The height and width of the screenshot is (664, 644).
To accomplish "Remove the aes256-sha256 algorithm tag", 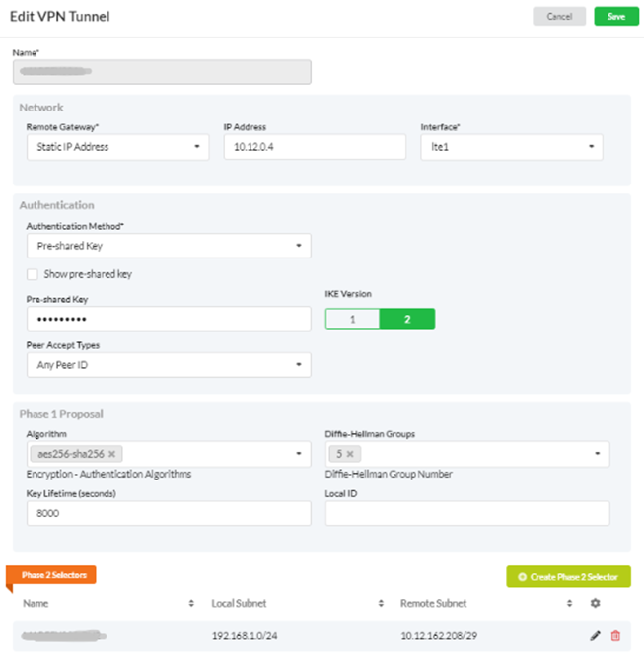I will coord(111,454).
